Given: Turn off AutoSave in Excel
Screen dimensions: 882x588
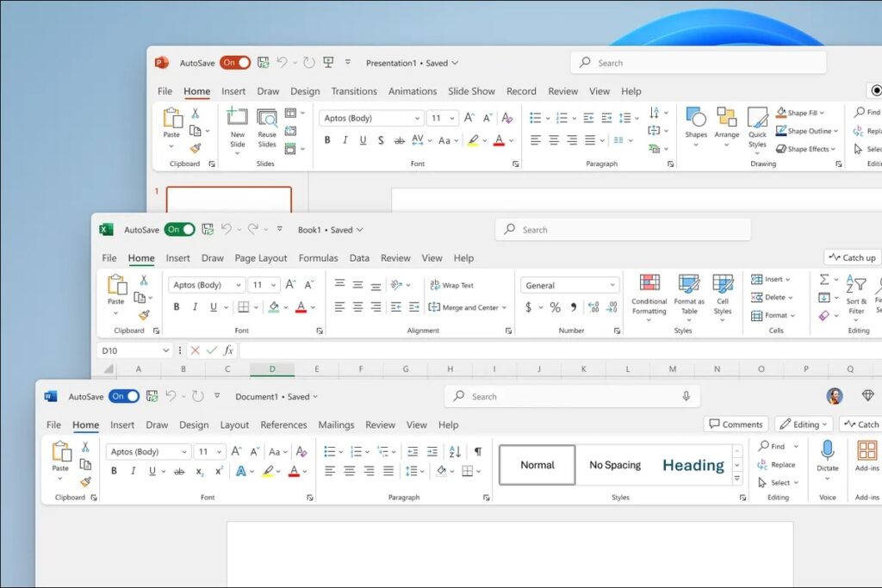Looking at the screenshot, I should click(x=179, y=229).
